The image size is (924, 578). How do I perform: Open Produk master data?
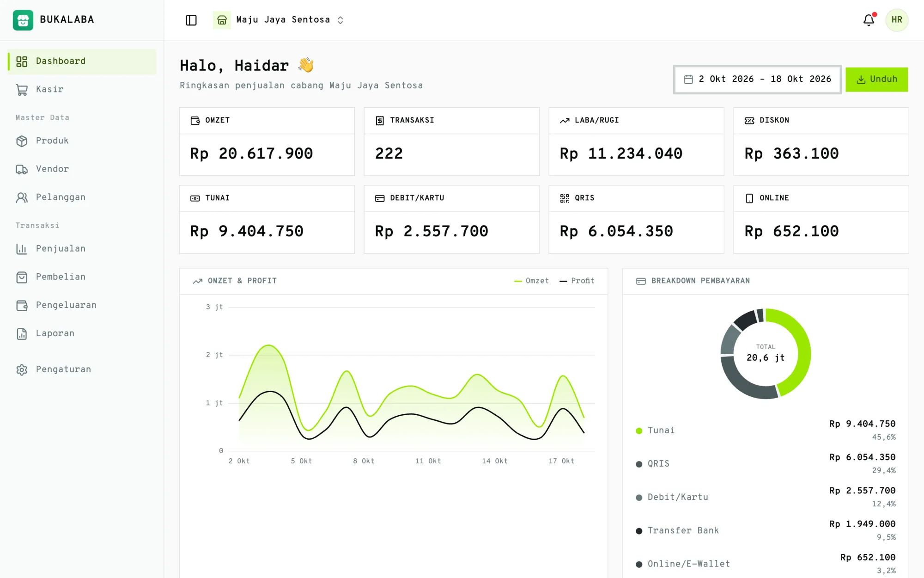[x=82, y=141]
